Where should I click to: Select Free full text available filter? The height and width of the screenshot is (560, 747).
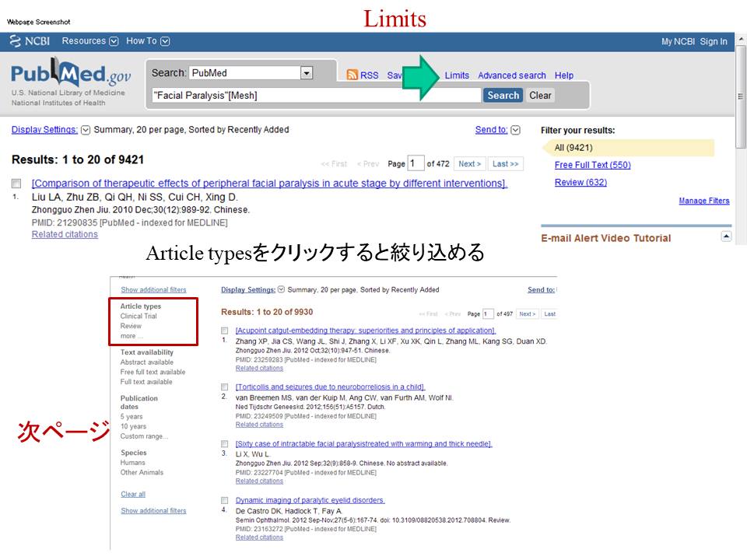coord(153,372)
